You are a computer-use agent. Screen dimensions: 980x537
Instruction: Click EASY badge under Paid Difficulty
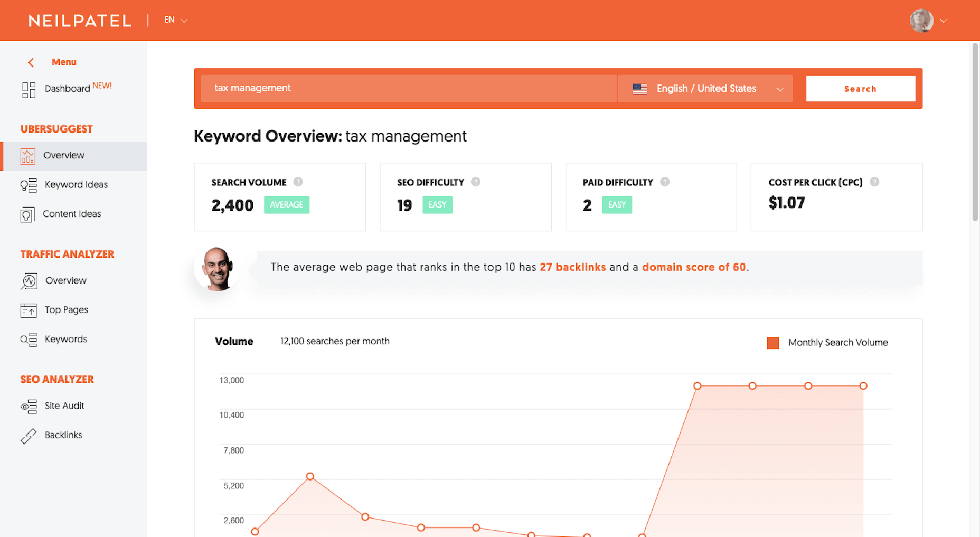point(617,205)
